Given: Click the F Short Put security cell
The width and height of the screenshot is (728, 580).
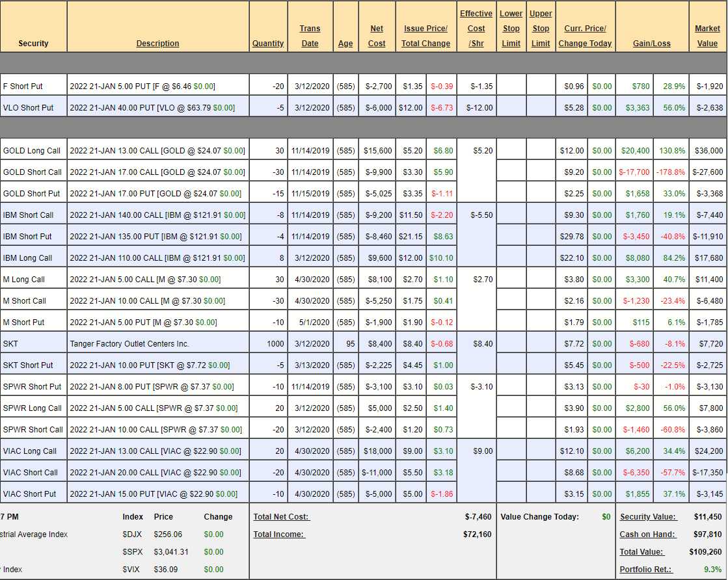Looking at the screenshot, I should point(23,86).
